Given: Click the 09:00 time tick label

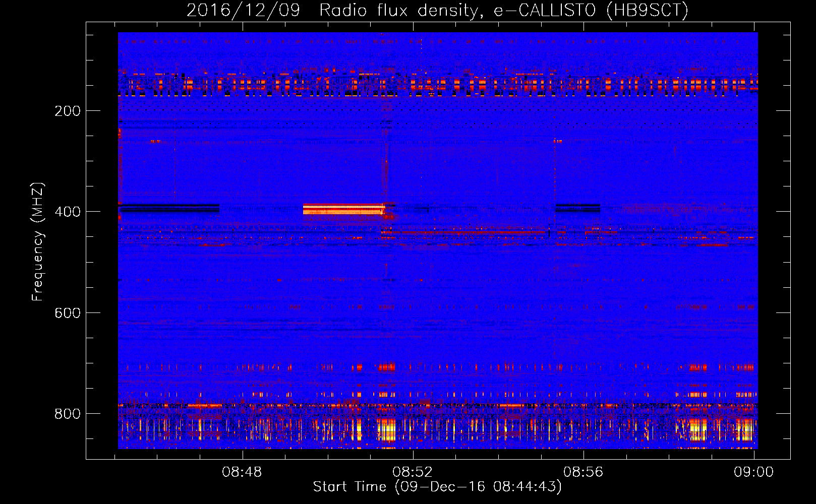Looking at the screenshot, I should pos(753,472).
